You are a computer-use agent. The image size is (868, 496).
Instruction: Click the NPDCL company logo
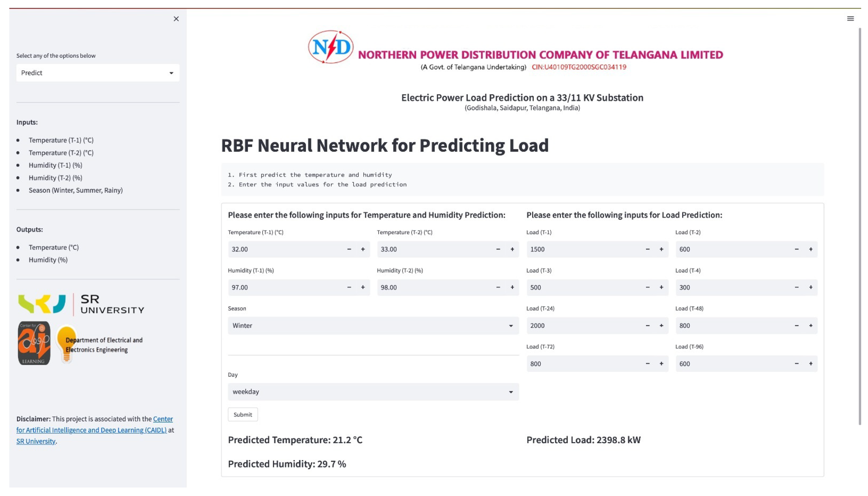pyautogui.click(x=330, y=47)
